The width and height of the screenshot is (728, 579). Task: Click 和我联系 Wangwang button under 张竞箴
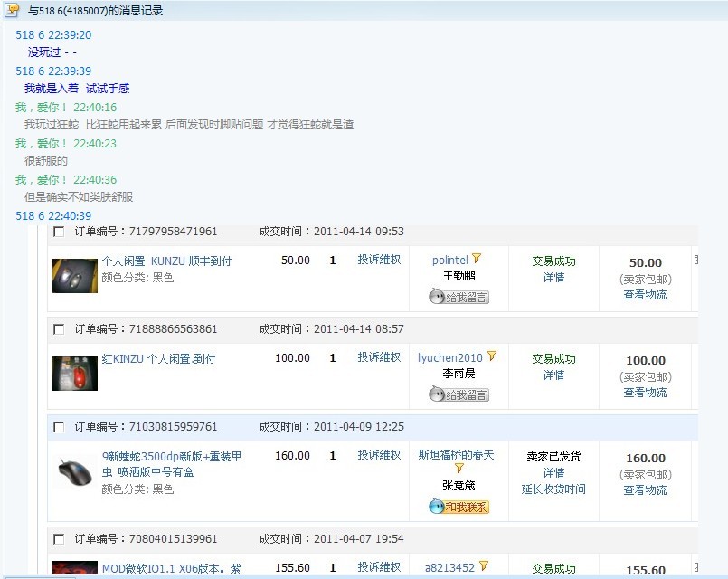[x=459, y=507]
